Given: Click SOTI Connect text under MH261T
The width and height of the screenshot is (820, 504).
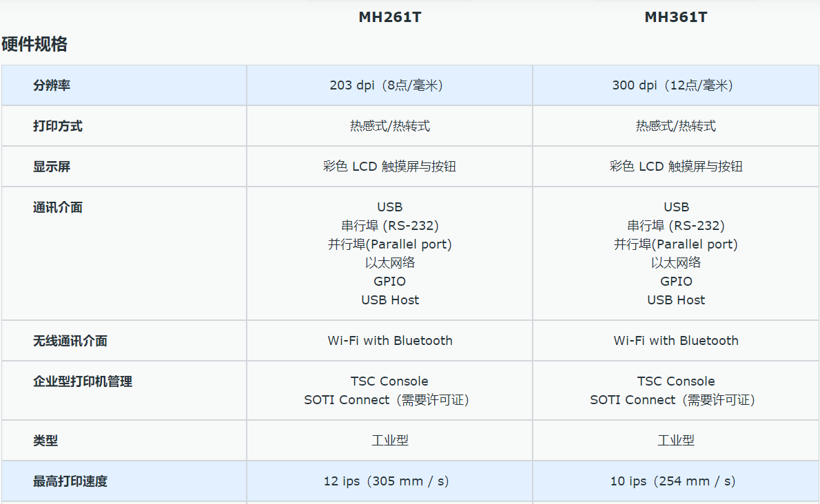Looking at the screenshot, I should (x=389, y=400).
